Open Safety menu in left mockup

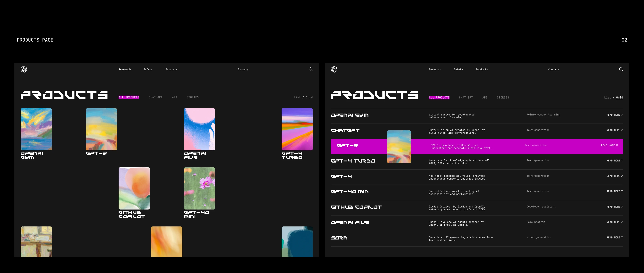coord(148,70)
